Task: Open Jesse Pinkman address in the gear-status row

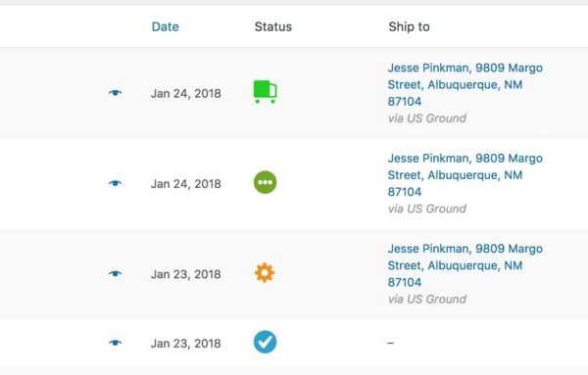Action: [465, 265]
